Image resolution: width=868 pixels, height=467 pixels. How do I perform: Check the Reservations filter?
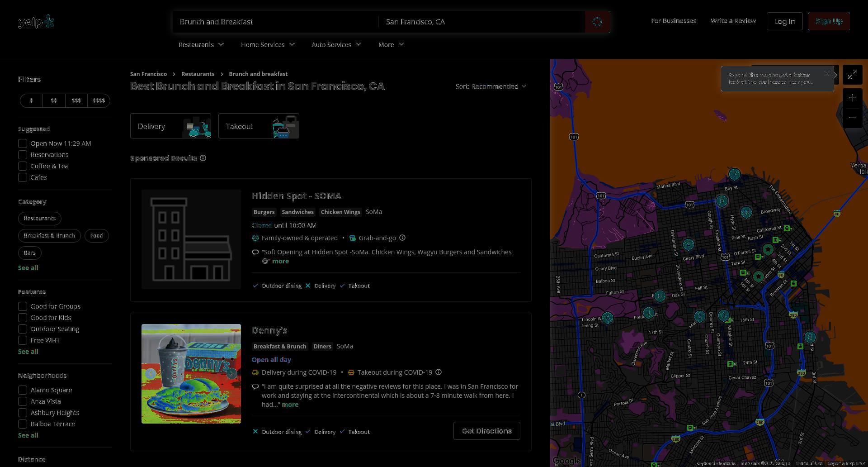tap(23, 155)
